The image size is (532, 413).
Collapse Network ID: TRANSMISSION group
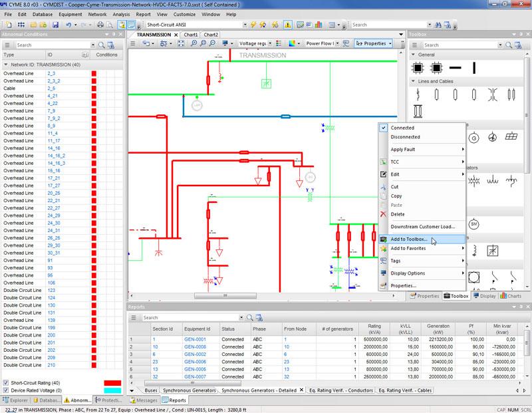pos(6,65)
